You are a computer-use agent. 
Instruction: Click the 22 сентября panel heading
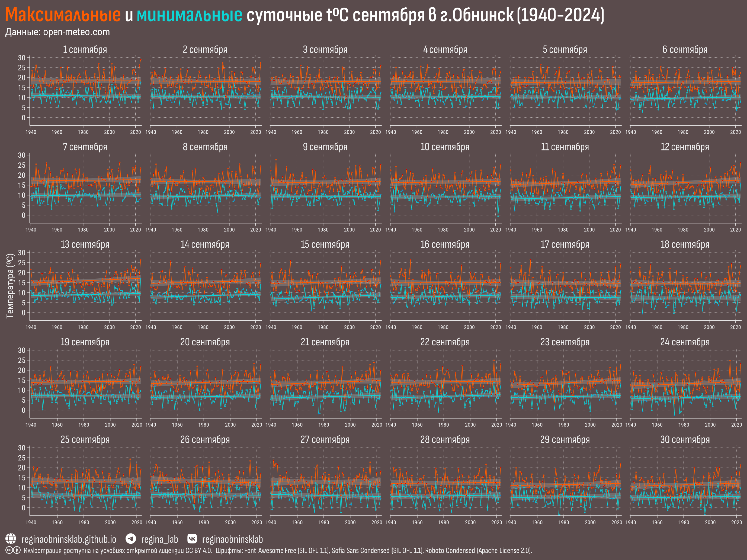[x=445, y=342]
